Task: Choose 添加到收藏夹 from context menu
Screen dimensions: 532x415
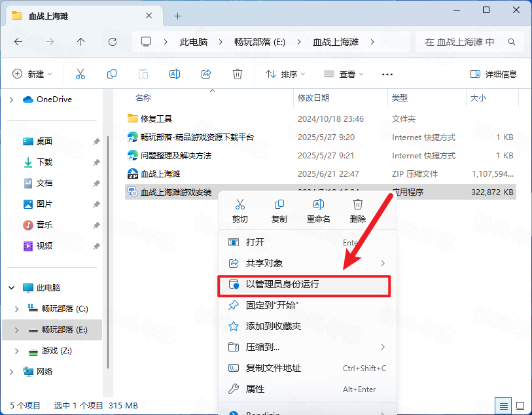Action: (x=308, y=326)
